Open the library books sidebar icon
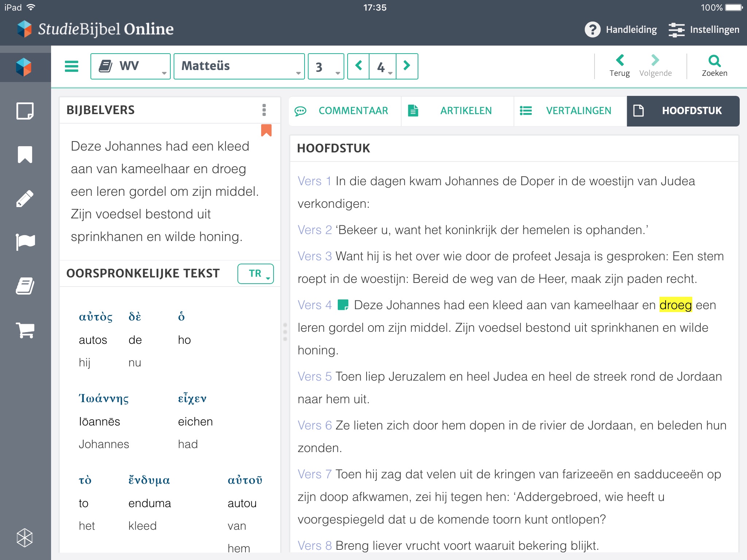The width and height of the screenshot is (747, 560). (x=25, y=286)
